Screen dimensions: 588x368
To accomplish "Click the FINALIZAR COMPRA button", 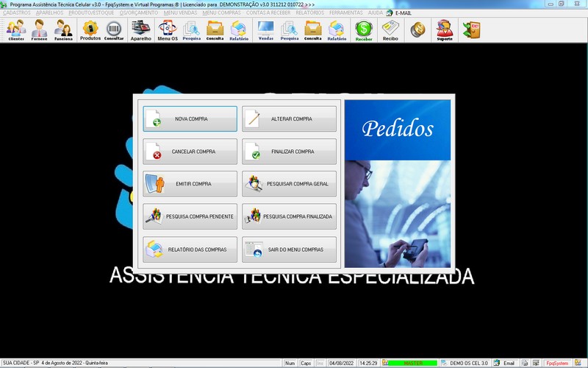I will (x=289, y=152).
